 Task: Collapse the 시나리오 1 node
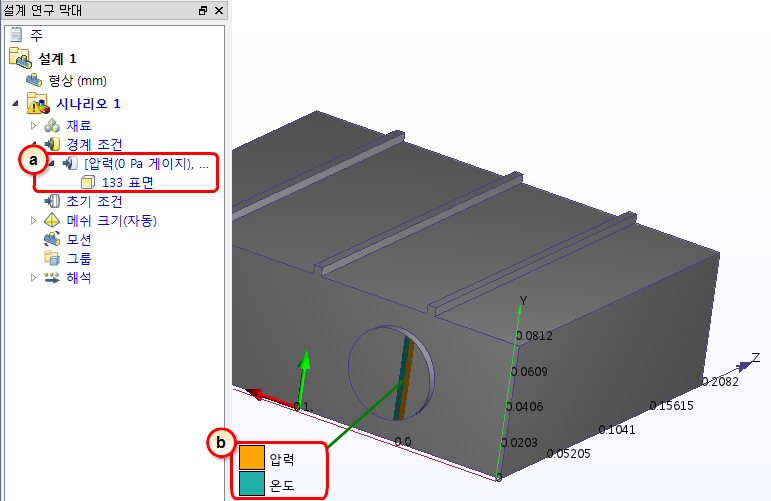(16, 103)
